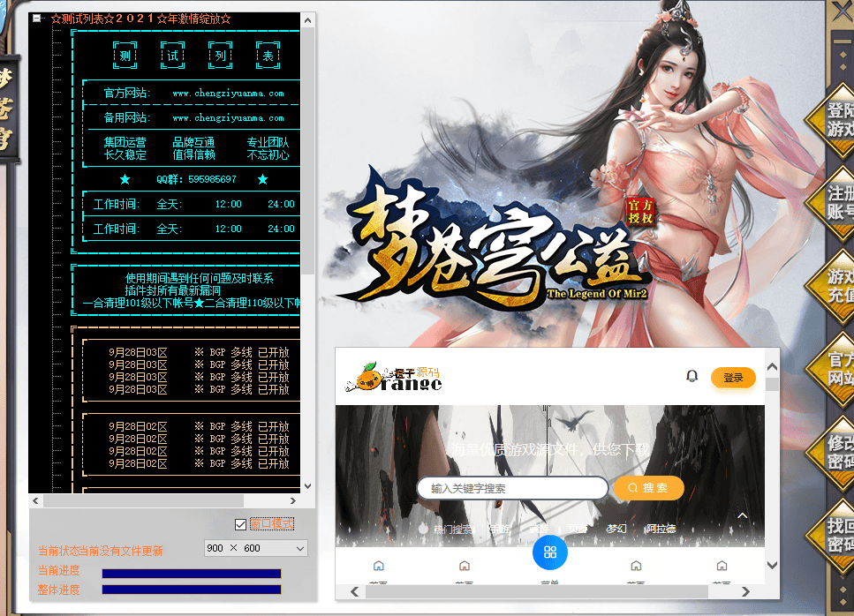Click the 登陆游戏 diamond button
This screenshot has width=854, height=616.
pyautogui.click(x=835, y=120)
